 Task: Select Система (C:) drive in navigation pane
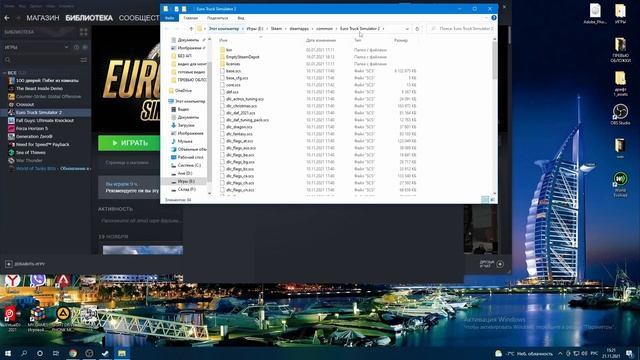[189, 165]
